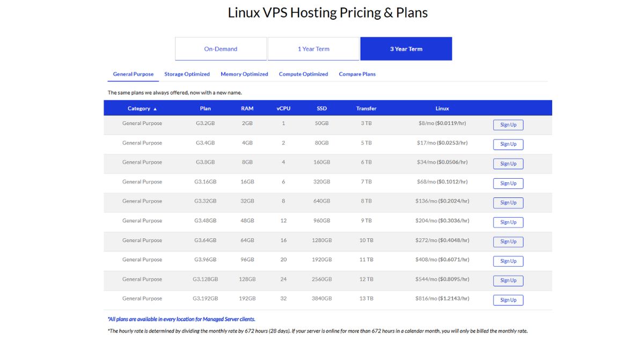
Task: Sign up for the G3.96GB plan
Action: coord(508,261)
